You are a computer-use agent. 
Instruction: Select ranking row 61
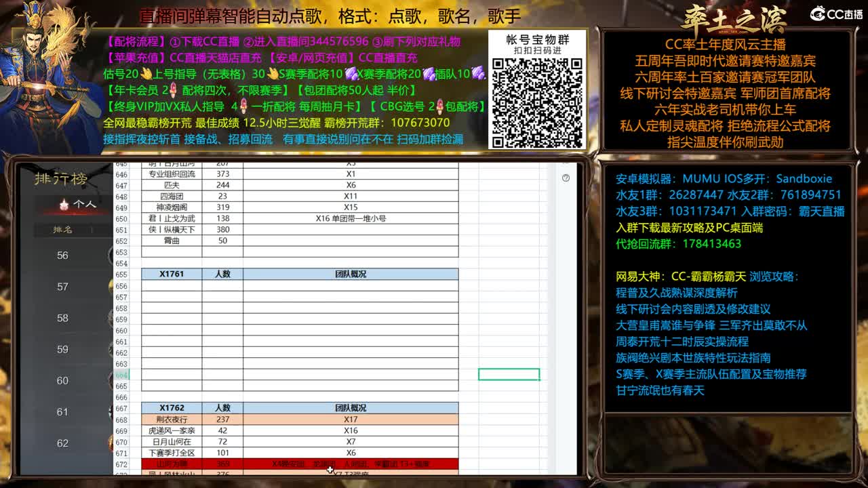click(x=62, y=411)
